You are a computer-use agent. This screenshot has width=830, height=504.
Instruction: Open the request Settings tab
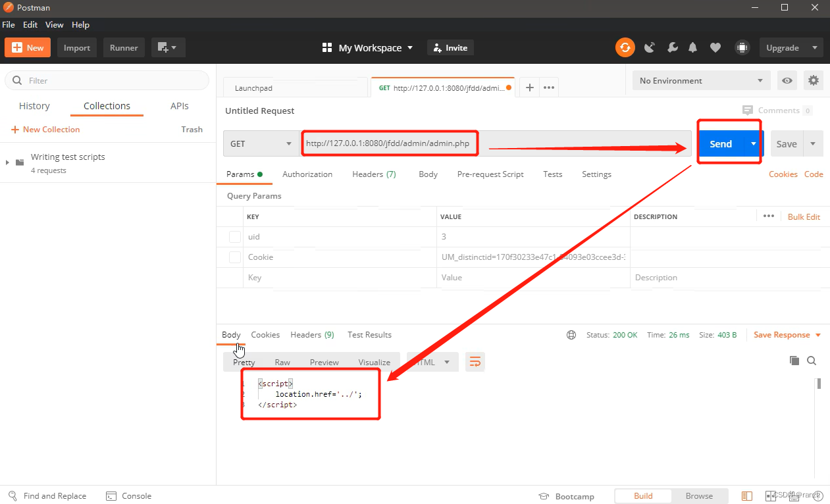coord(596,174)
